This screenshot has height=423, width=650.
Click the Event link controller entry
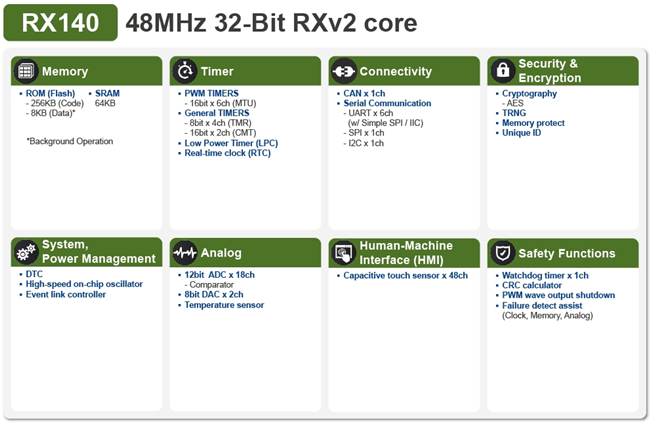point(66,295)
